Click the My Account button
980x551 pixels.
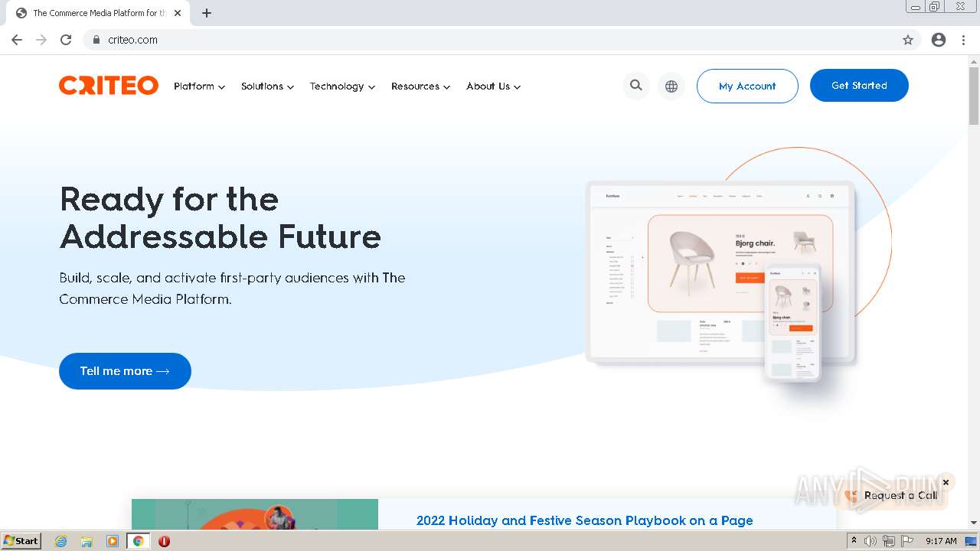tap(747, 86)
